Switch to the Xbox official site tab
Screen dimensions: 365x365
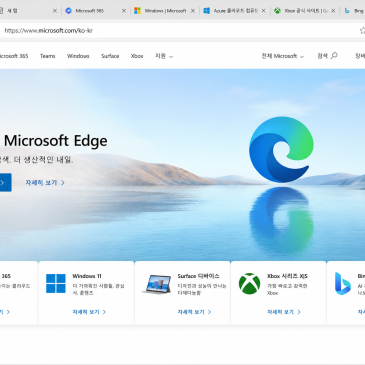click(306, 11)
